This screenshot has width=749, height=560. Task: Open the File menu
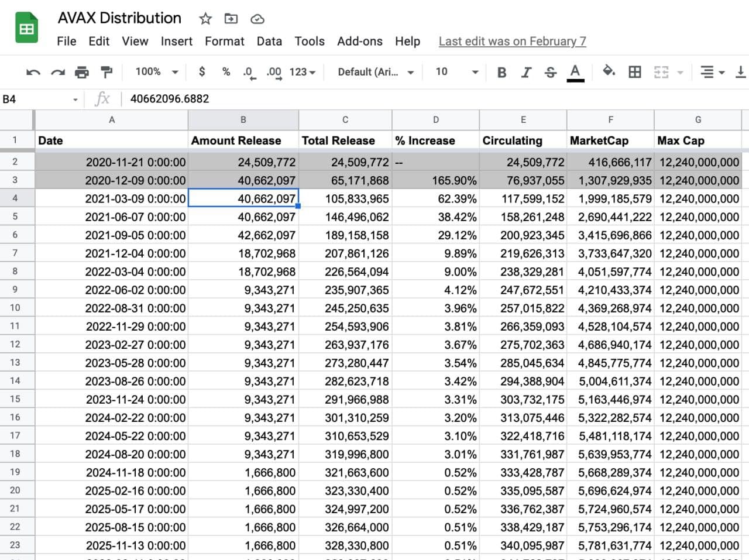click(x=66, y=41)
